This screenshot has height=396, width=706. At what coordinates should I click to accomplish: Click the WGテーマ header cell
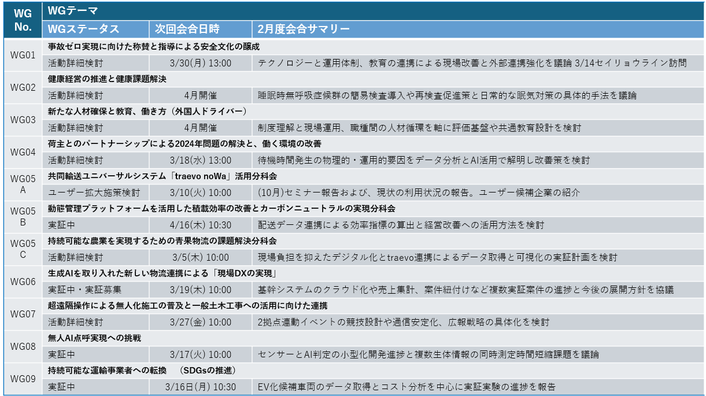(x=373, y=11)
